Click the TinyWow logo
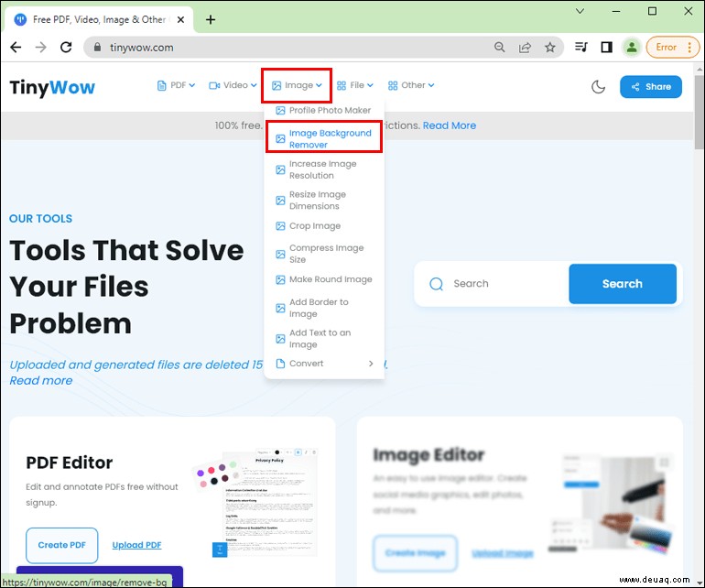This screenshot has height=588, width=705. coord(52,87)
